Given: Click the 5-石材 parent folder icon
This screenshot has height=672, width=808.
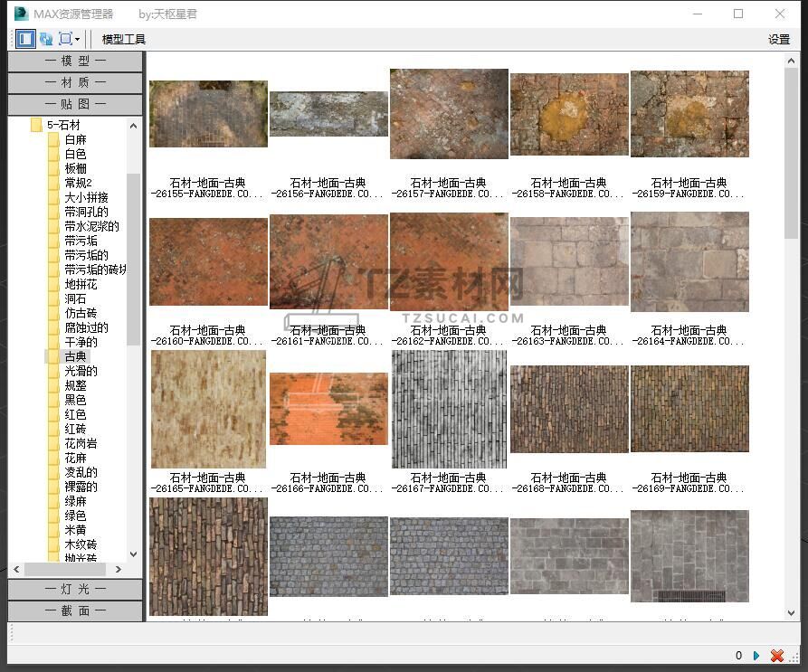Looking at the screenshot, I should [x=36, y=125].
